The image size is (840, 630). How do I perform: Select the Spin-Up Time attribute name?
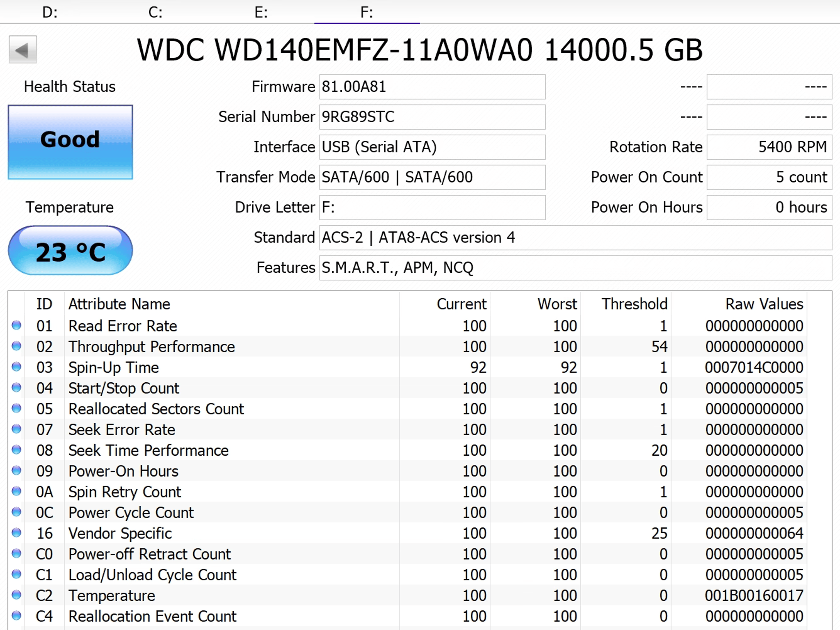[114, 367]
